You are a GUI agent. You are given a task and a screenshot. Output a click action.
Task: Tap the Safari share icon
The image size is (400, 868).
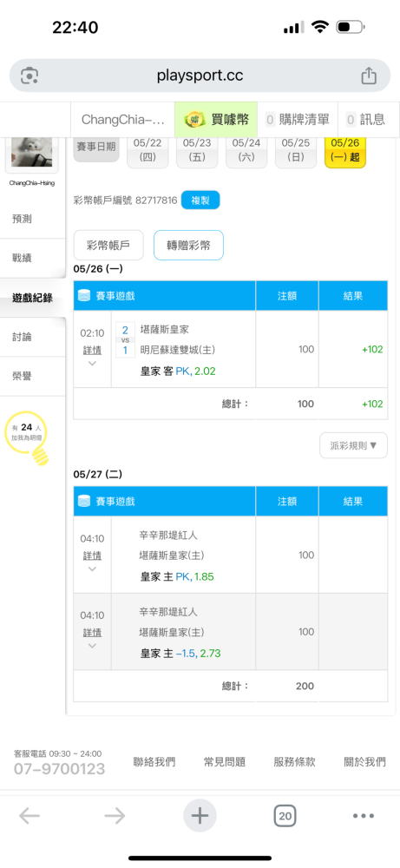[x=369, y=76]
